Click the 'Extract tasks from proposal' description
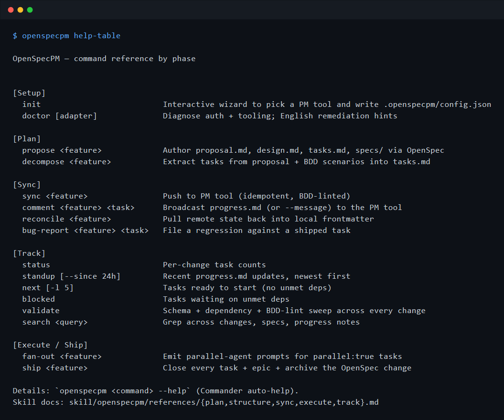504x420 pixels. coord(296,162)
